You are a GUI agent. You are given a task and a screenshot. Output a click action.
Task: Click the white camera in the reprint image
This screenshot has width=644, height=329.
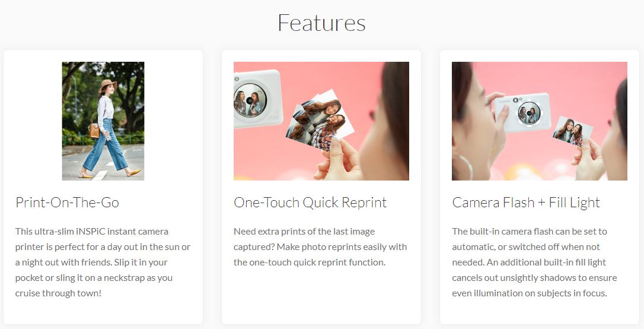click(258, 99)
